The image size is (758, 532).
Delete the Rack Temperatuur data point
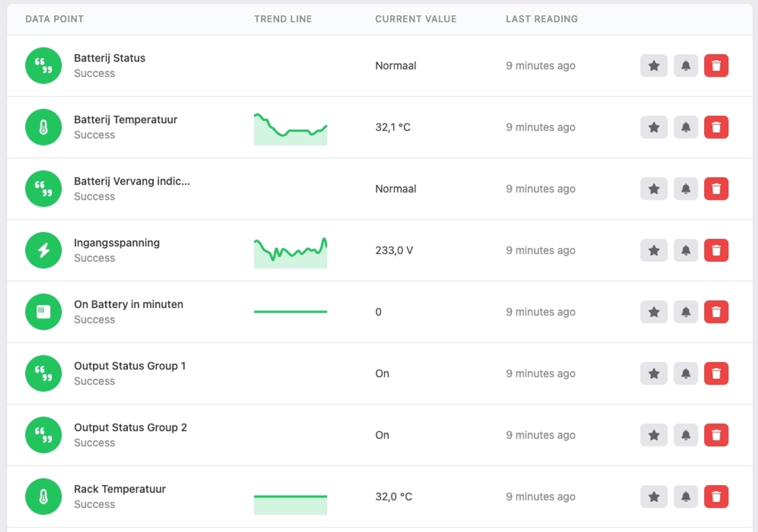716,496
